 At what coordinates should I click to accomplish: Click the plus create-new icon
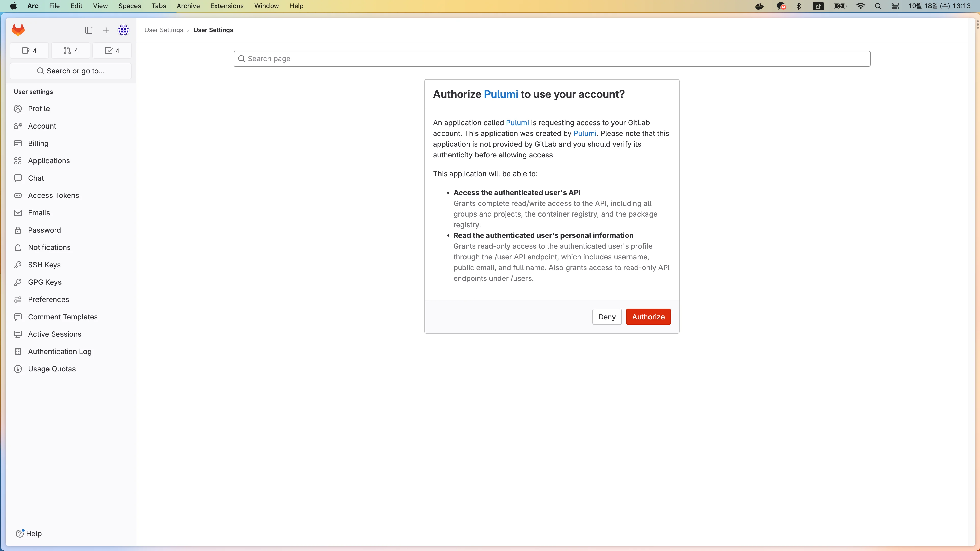106,30
